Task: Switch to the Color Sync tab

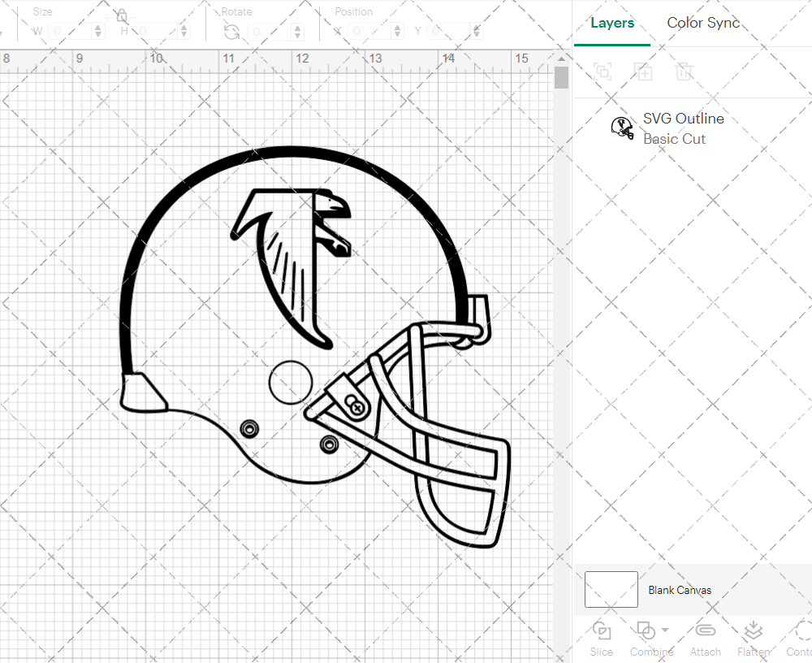Action: coord(703,23)
